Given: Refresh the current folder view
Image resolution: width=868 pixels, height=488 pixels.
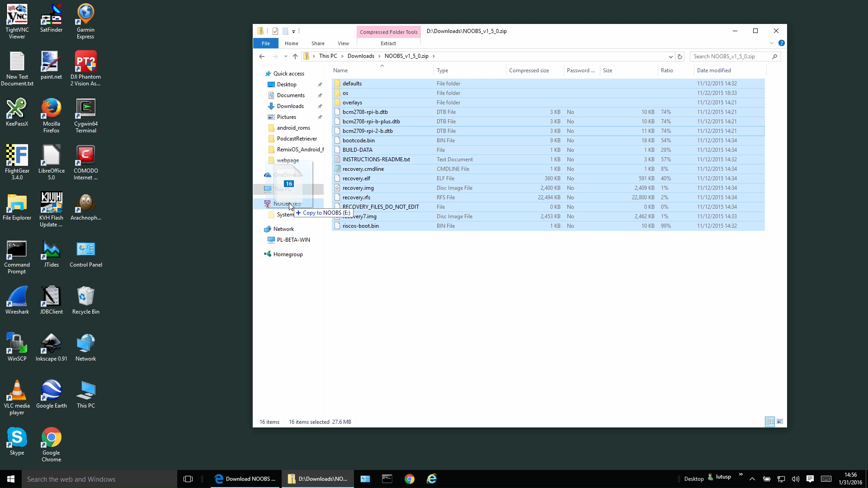Looking at the screenshot, I should pyautogui.click(x=679, y=56).
